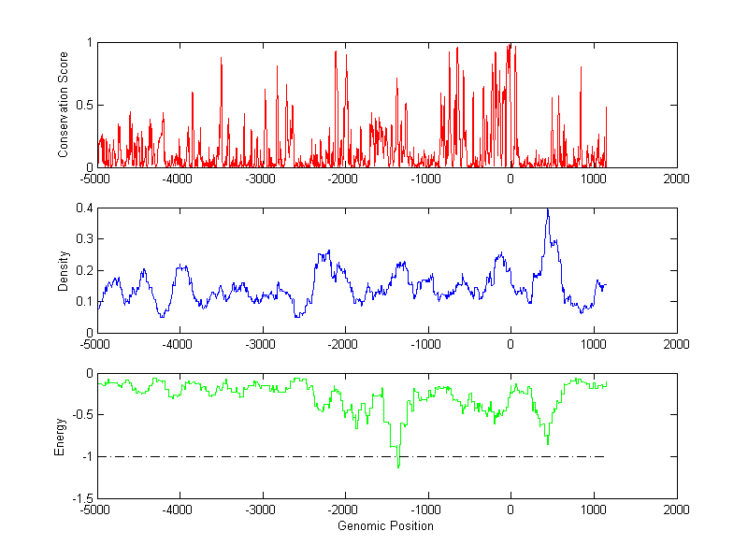Viewport: 748px width, 560px height.
Task: Click the '-5000' tick label under Density plot
Action: [x=95, y=344]
